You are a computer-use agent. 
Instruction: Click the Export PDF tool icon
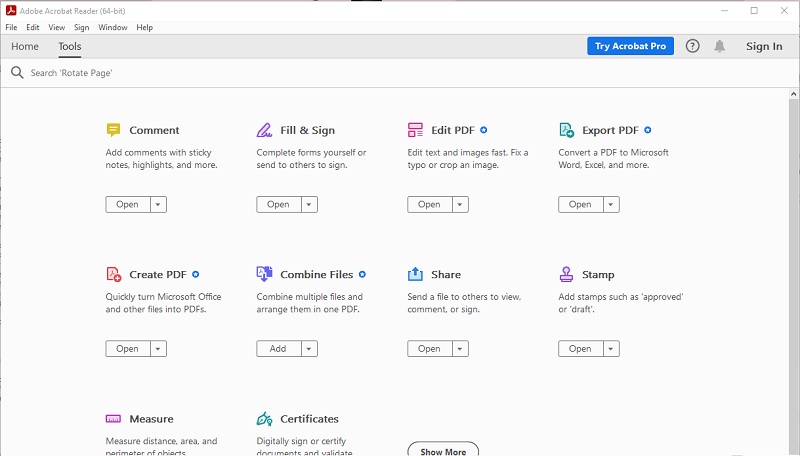tap(566, 130)
